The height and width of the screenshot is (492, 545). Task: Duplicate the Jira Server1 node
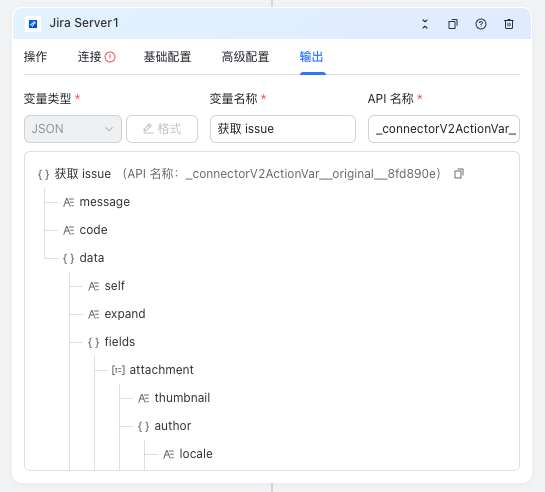[453, 24]
